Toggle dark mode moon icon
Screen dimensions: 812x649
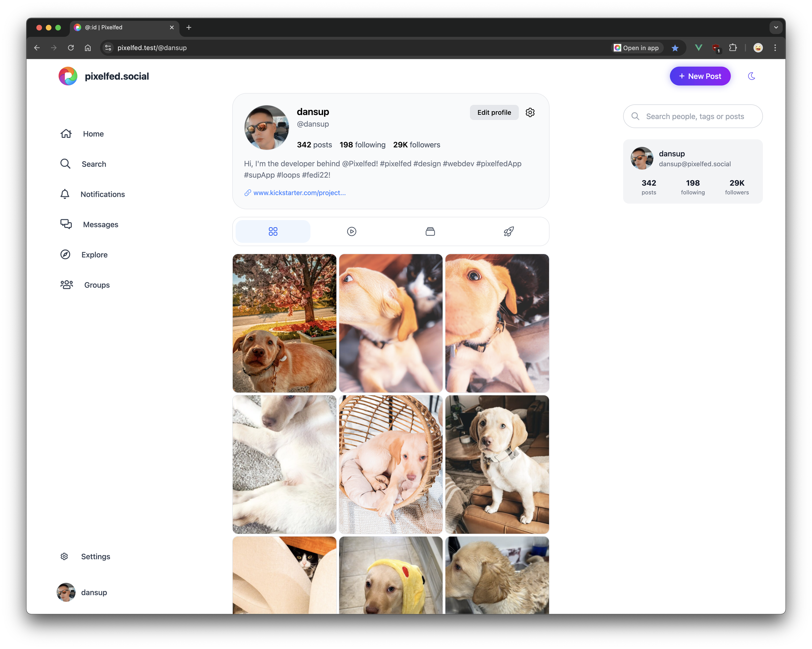(x=751, y=76)
